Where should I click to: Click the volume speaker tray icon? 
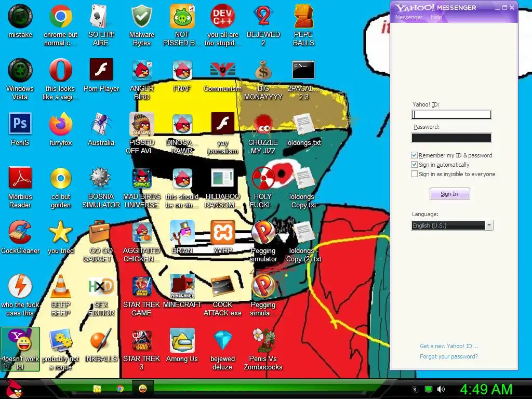[x=441, y=389]
